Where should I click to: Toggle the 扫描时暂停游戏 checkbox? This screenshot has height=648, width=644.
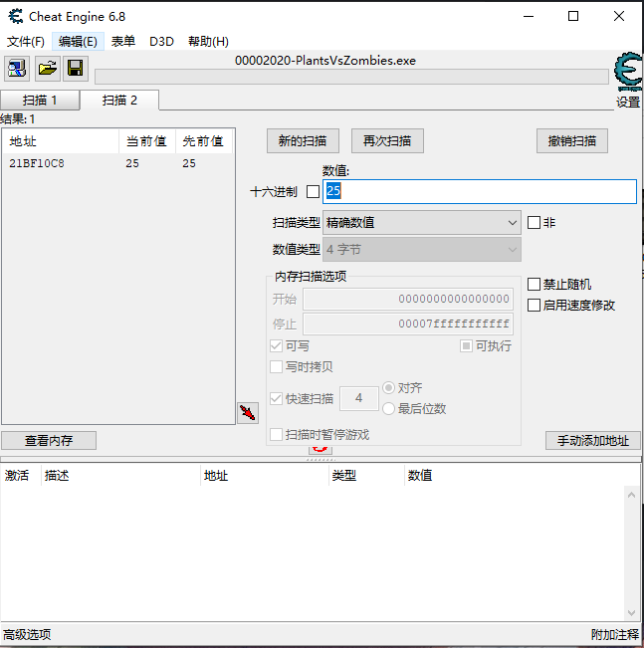tap(276, 435)
